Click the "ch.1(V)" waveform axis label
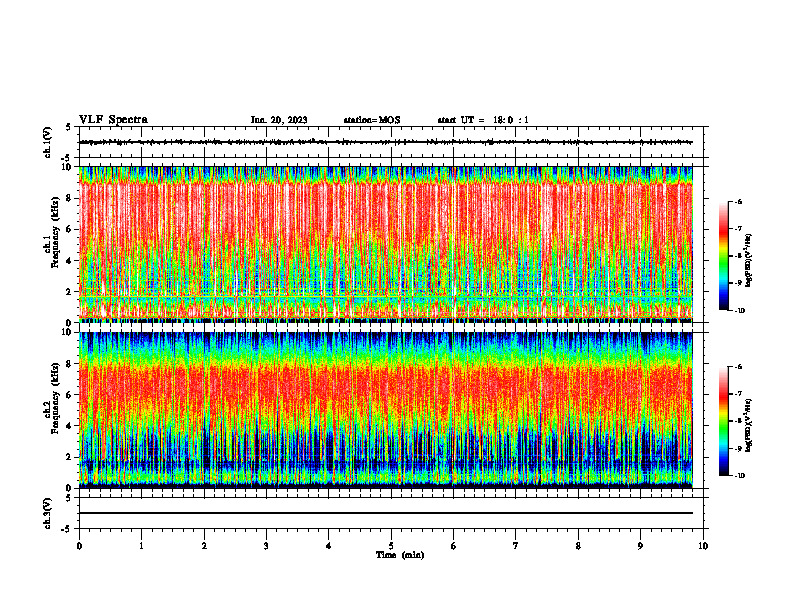The width and height of the screenshot is (792, 612). (x=47, y=142)
